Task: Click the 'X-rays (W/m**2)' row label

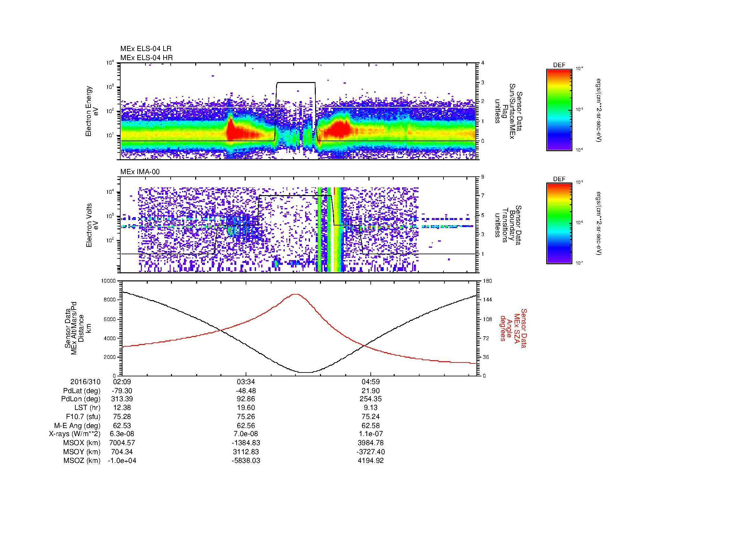Action: coord(75,434)
